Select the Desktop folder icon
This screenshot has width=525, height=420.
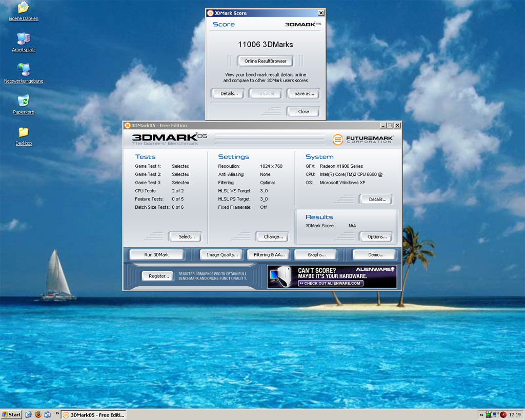pos(24,136)
